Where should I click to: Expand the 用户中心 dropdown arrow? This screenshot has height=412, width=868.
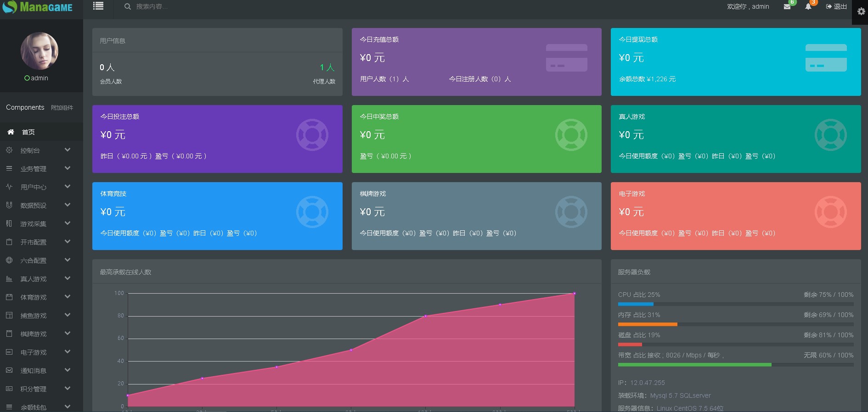tap(68, 187)
